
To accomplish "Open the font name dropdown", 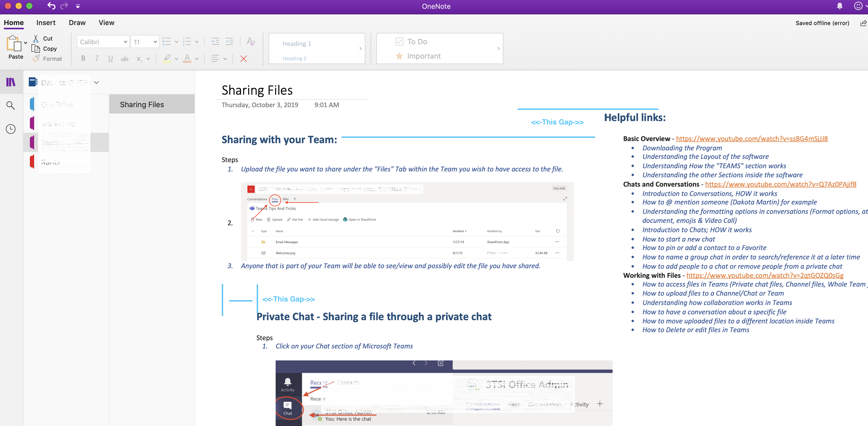I will [103, 42].
